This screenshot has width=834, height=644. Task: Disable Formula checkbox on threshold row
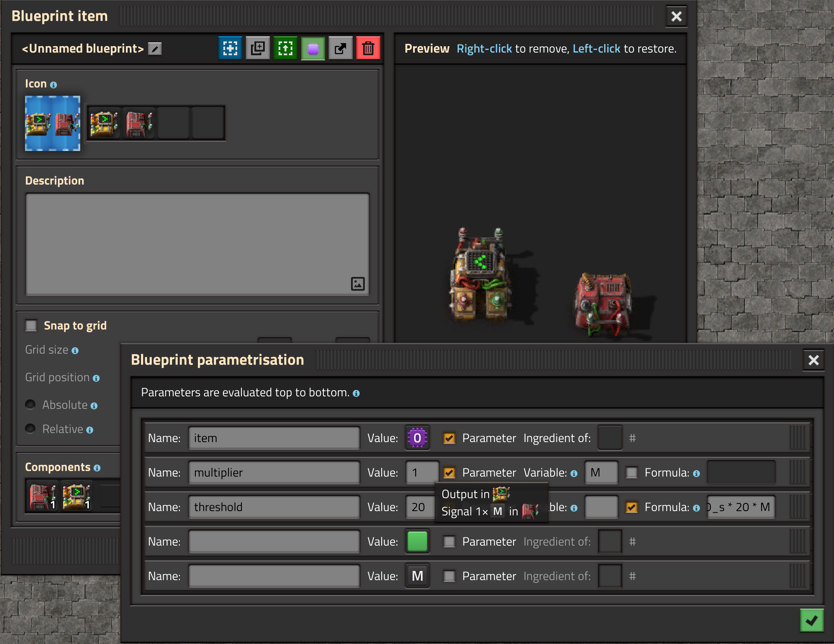coord(631,507)
